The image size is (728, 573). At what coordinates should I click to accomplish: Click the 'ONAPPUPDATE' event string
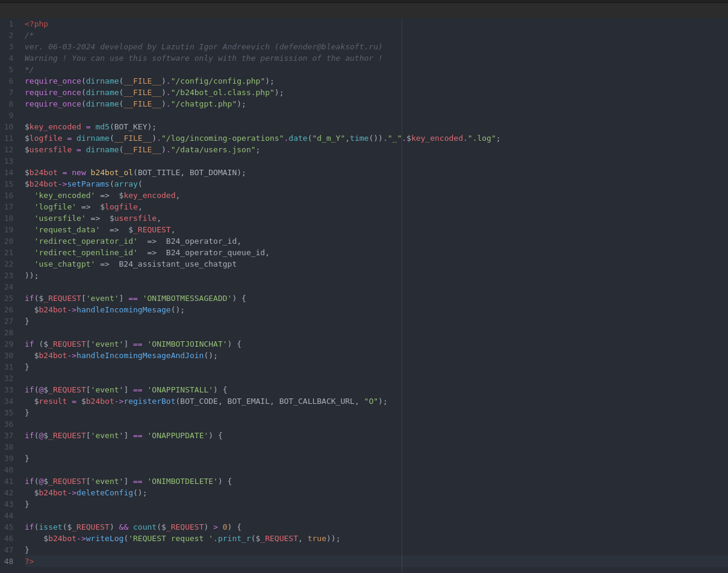click(178, 436)
